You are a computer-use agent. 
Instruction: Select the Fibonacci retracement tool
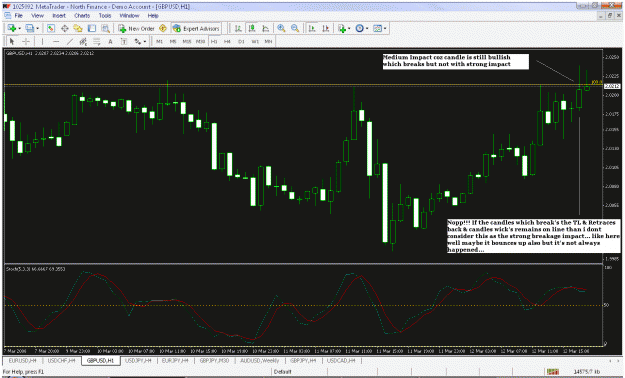pyautogui.click(x=96, y=41)
